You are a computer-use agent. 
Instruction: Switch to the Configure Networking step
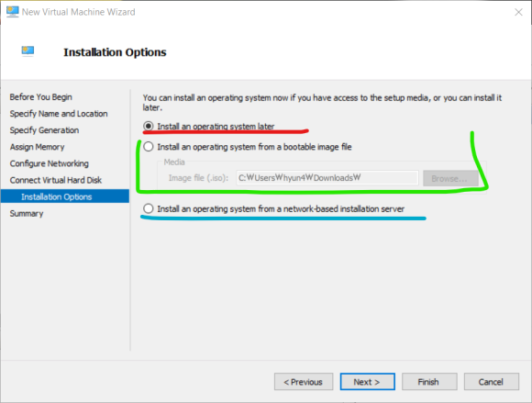50,163
